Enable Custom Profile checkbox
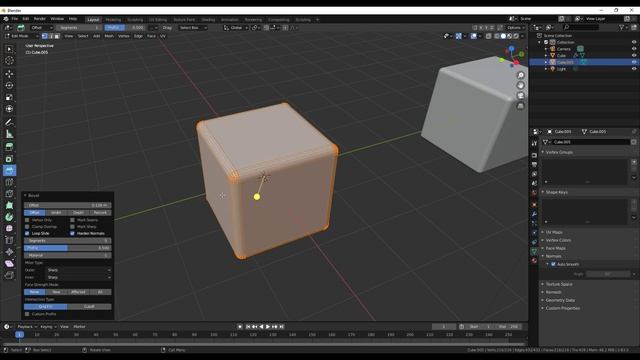The width and height of the screenshot is (640, 360). pyautogui.click(x=27, y=314)
